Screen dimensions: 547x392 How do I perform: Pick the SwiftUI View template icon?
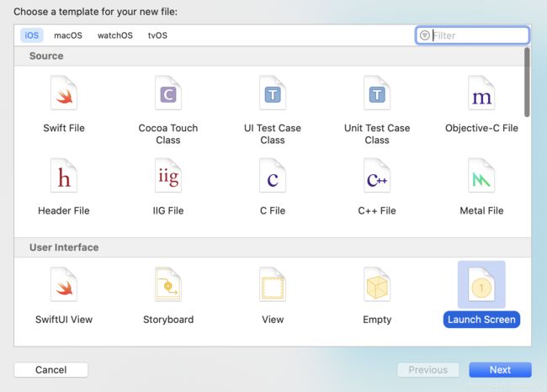point(64,284)
